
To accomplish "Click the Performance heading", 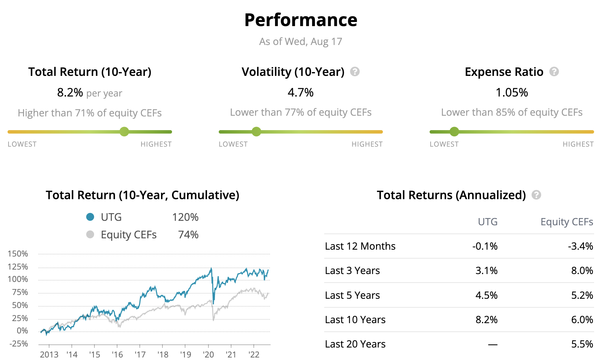I will 301,20.
